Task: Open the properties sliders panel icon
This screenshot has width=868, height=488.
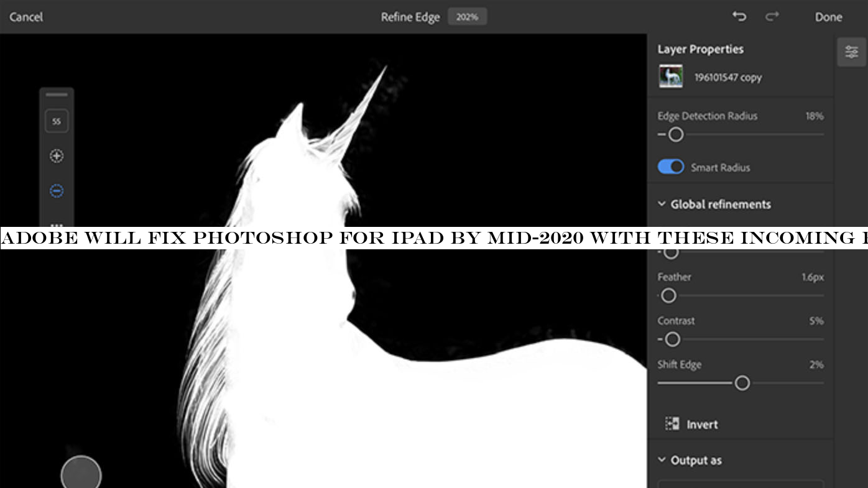Action: pos(851,52)
